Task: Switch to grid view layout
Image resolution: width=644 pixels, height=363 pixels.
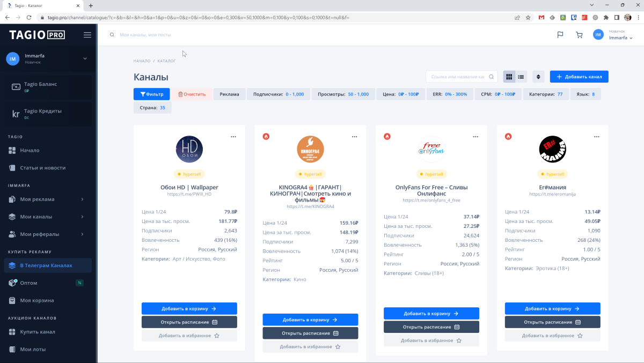Action: click(509, 77)
